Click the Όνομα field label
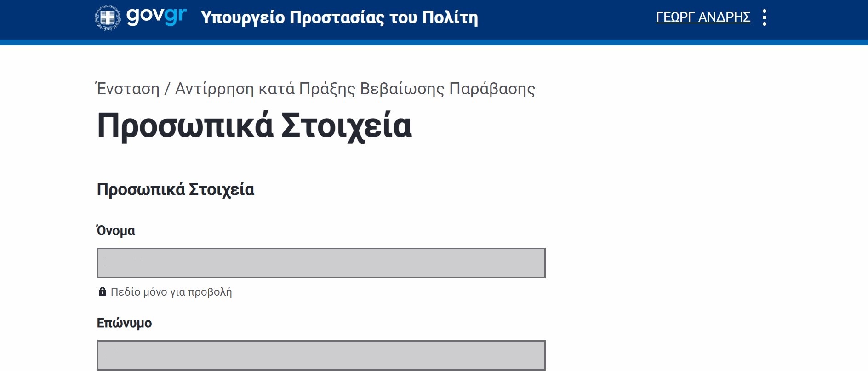 coord(116,230)
